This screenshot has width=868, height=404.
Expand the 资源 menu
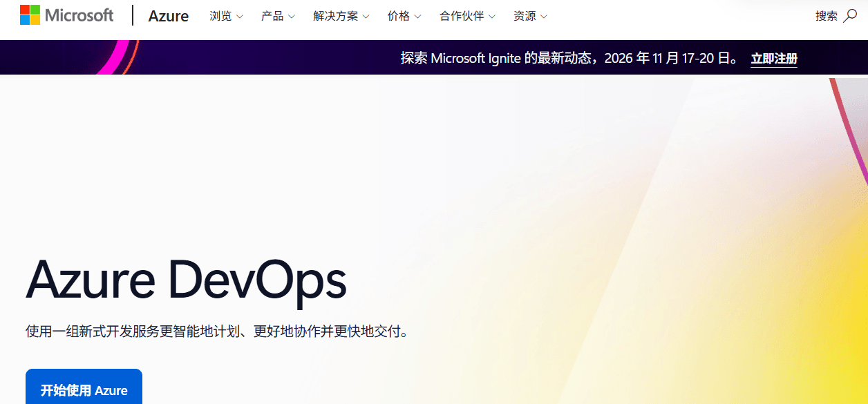pos(531,16)
